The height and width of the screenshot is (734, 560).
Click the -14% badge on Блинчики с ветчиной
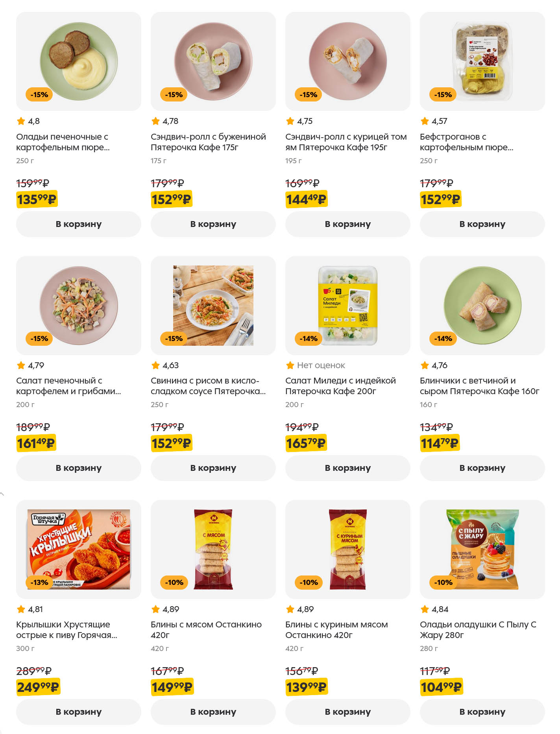click(443, 339)
